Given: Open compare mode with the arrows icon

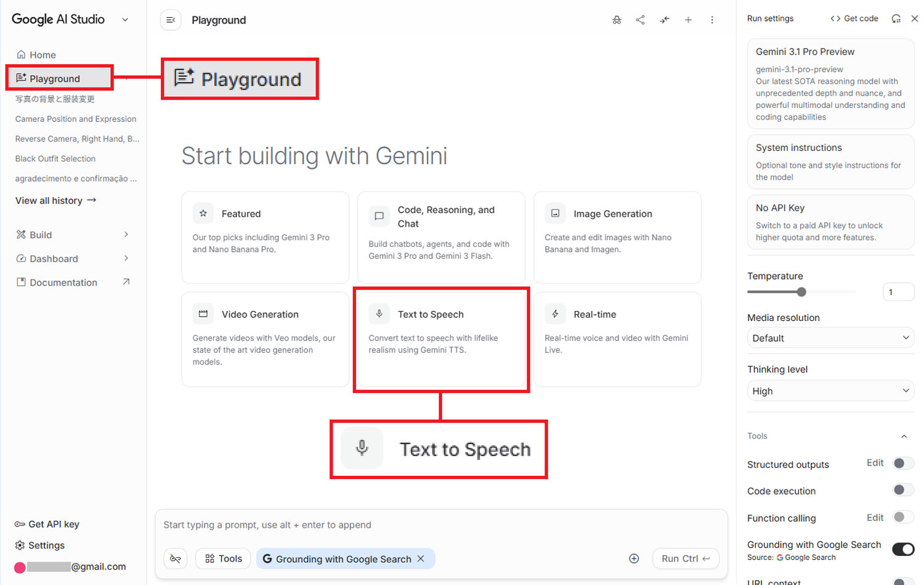Looking at the screenshot, I should tap(664, 20).
